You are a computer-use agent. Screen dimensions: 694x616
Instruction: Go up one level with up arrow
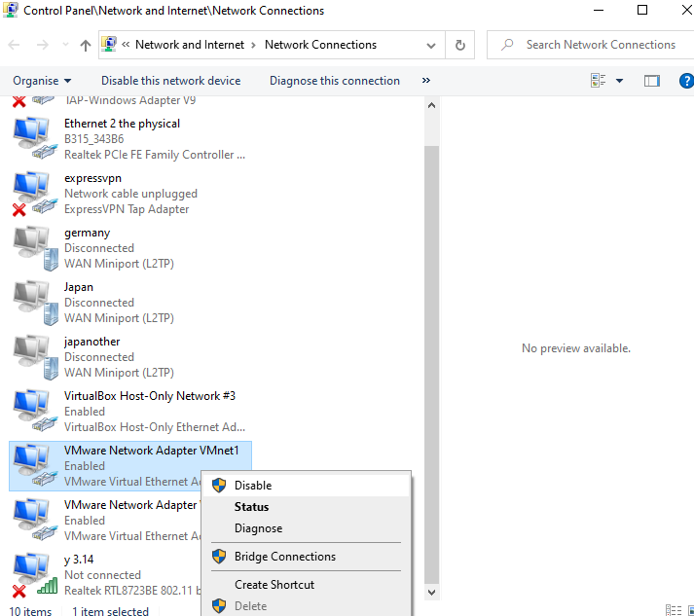coord(86,45)
